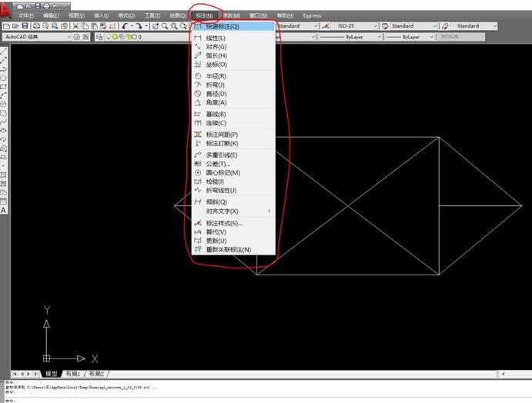Choose 角度(A) angular dimension
532x403 pixels.
click(x=233, y=102)
